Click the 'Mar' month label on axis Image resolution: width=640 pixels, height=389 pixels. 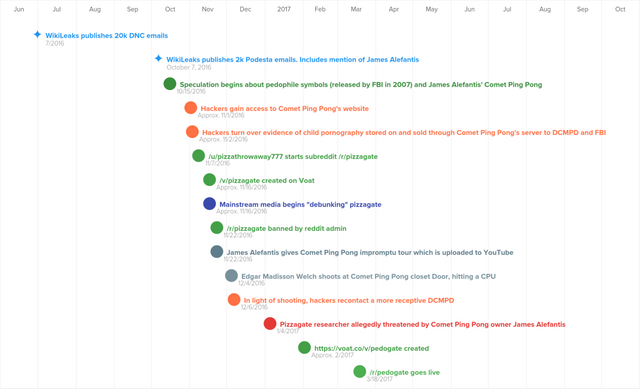(x=356, y=9)
